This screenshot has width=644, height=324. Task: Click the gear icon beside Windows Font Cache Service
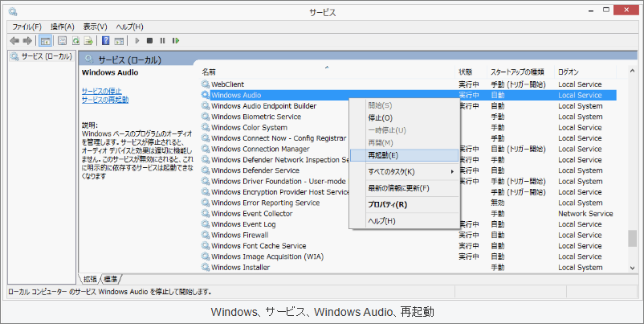pos(205,246)
